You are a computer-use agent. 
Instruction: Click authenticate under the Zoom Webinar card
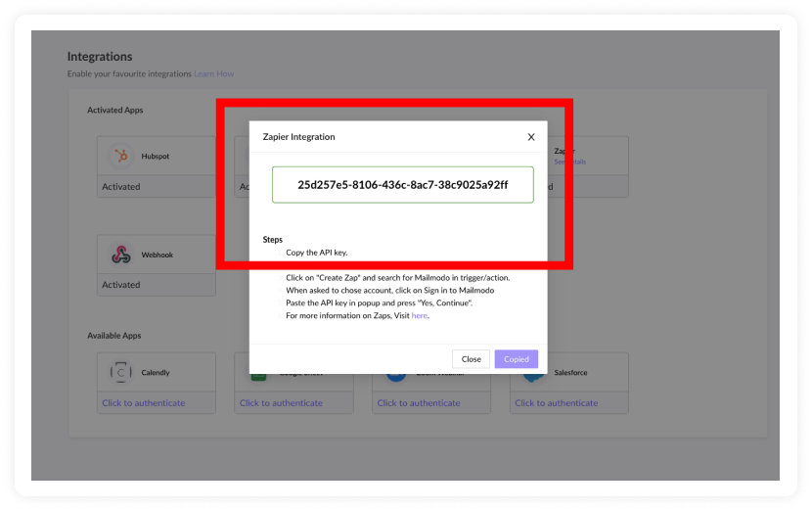point(419,402)
